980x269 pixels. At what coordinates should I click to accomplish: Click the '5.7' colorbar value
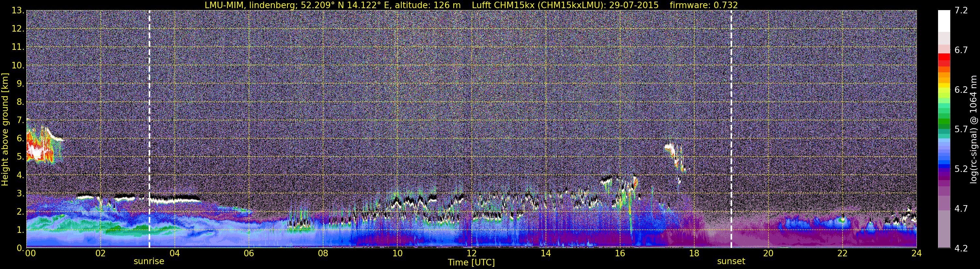pos(961,130)
